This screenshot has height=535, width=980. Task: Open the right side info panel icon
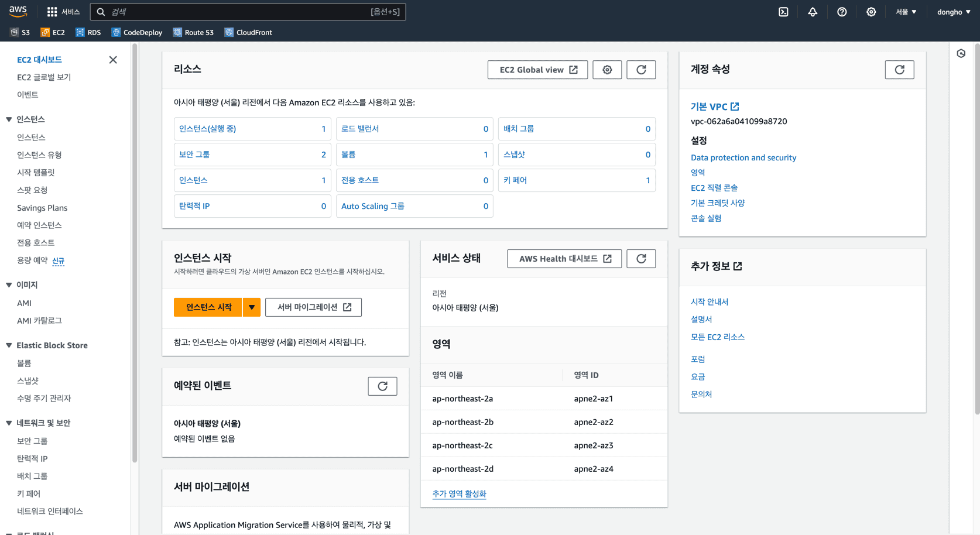[961, 54]
